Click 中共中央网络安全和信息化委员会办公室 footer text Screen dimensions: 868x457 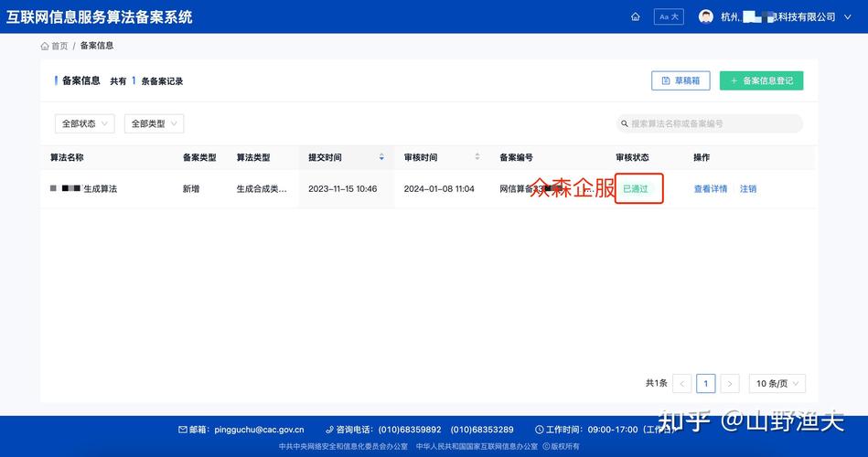(x=343, y=446)
